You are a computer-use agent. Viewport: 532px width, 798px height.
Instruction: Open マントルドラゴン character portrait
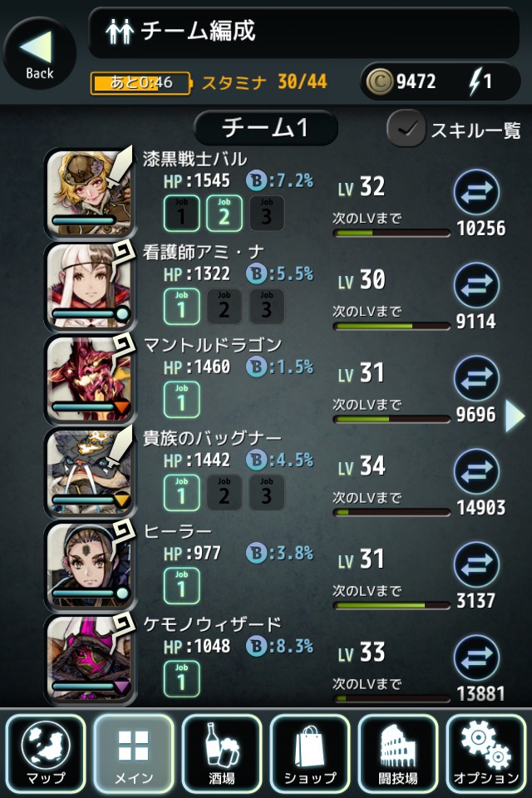click(x=89, y=379)
